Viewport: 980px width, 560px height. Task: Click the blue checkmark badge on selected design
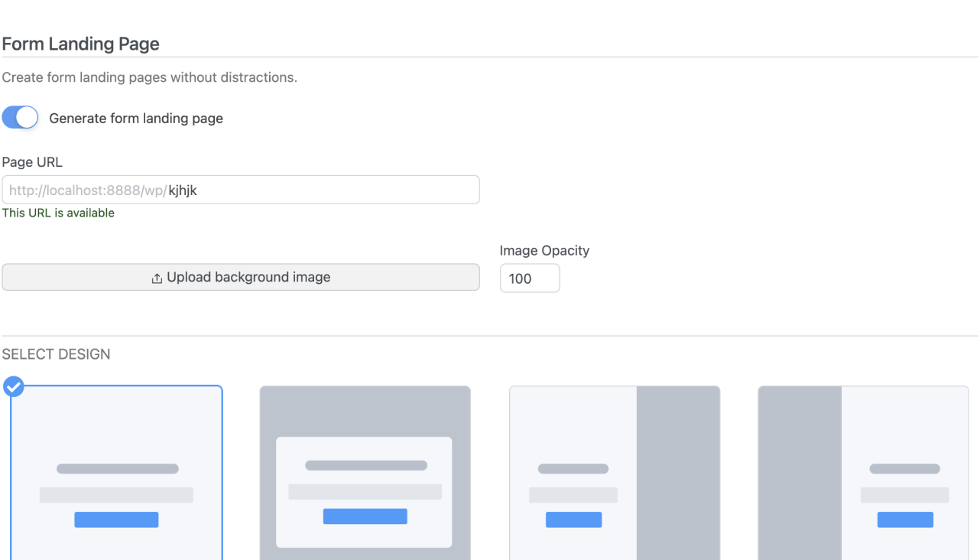coord(14,386)
